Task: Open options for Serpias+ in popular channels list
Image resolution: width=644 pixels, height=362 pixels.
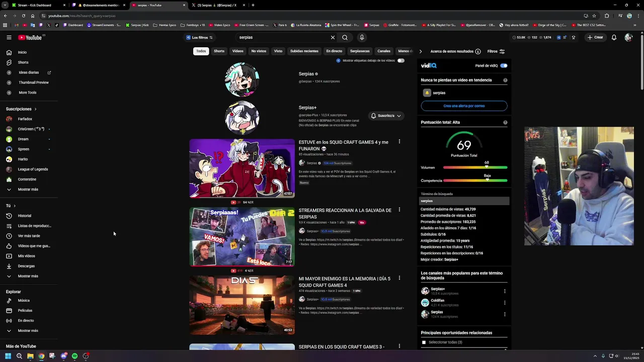Action: [505, 291]
